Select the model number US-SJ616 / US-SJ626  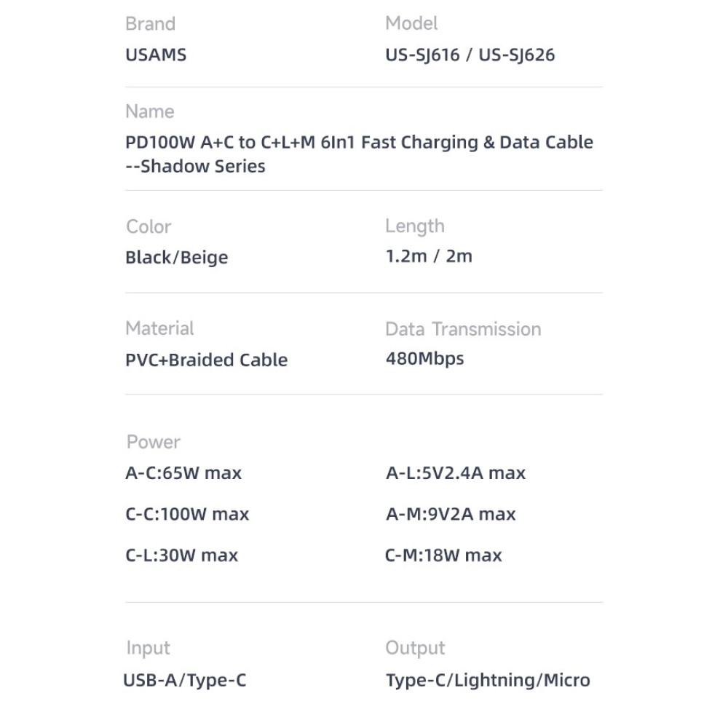(470, 55)
